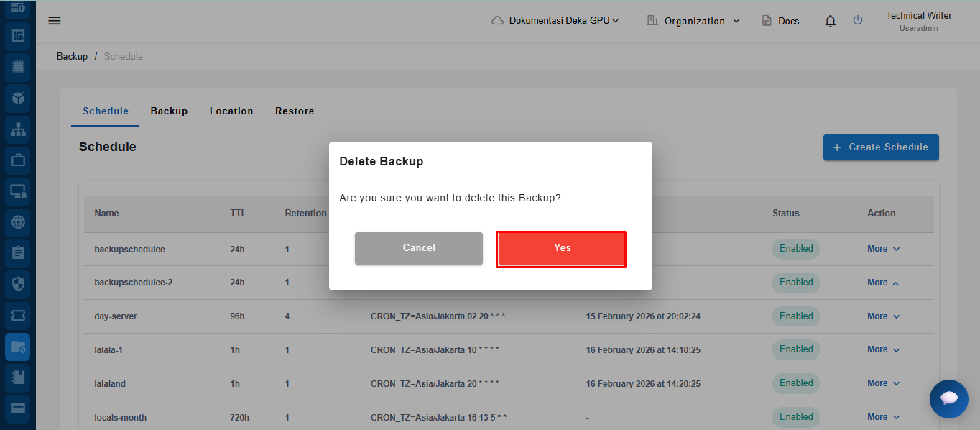Image resolution: width=980 pixels, height=430 pixels.
Task: Open the cube sidebar icon
Action: (x=18, y=99)
